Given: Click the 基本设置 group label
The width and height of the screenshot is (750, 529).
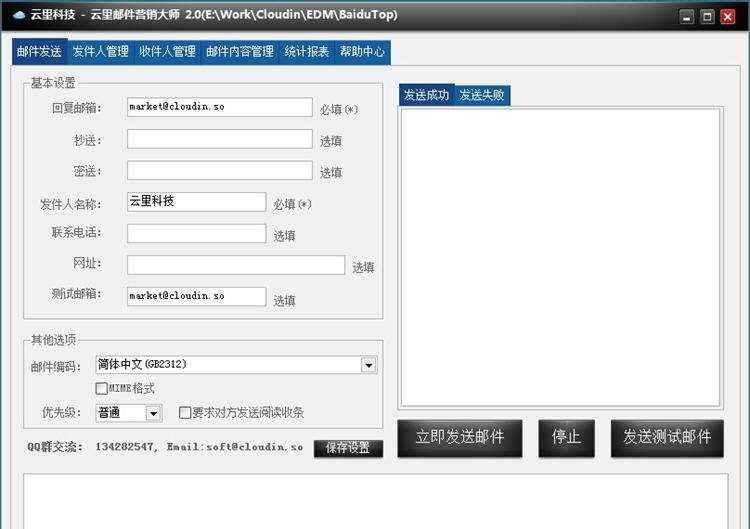Looking at the screenshot, I should click(53, 83).
